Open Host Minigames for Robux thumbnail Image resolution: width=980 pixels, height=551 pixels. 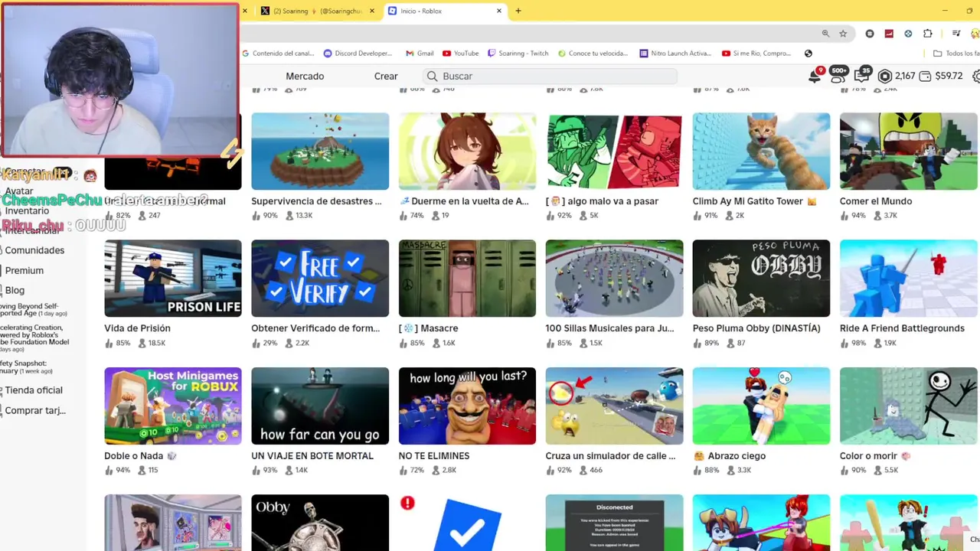click(x=173, y=406)
